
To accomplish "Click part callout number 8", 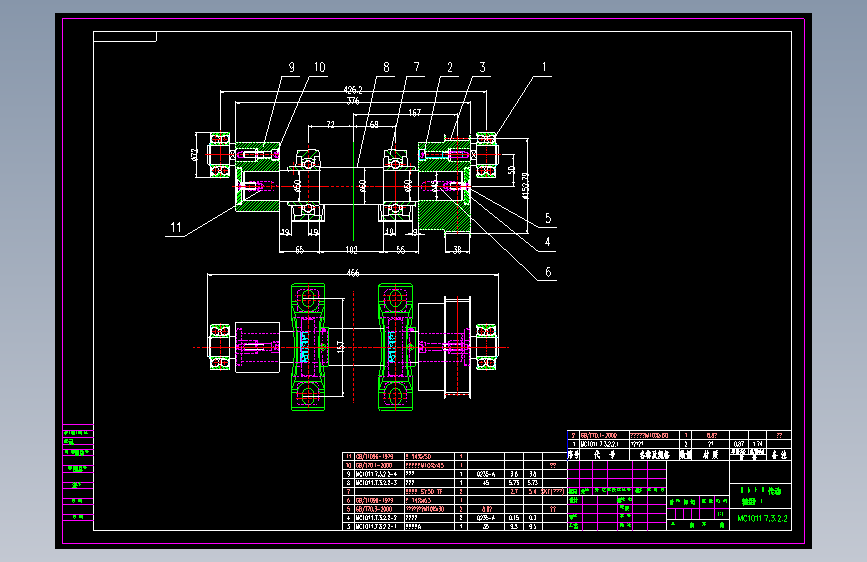I will [386, 67].
